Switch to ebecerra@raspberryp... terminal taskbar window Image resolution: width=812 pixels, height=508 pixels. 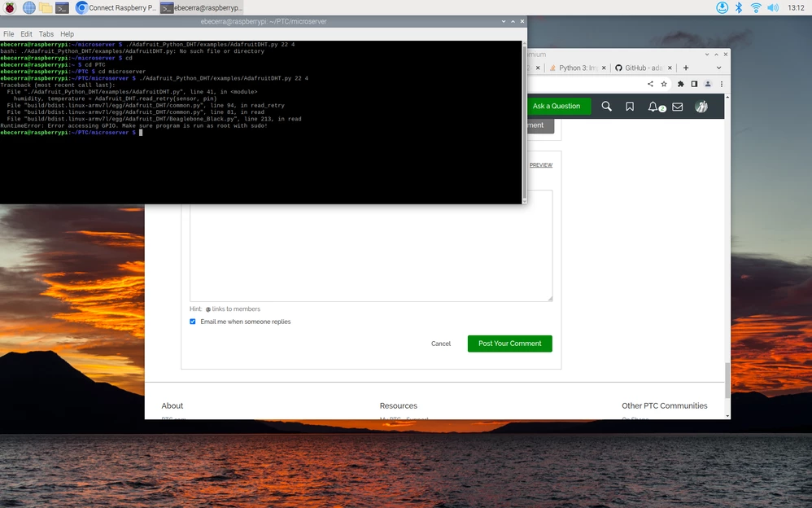point(201,8)
